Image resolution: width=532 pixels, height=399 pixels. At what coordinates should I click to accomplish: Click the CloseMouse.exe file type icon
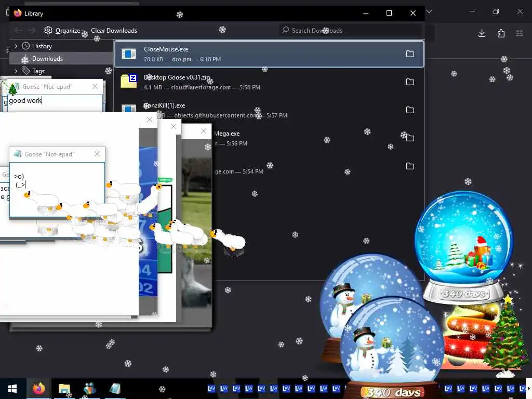(129, 54)
